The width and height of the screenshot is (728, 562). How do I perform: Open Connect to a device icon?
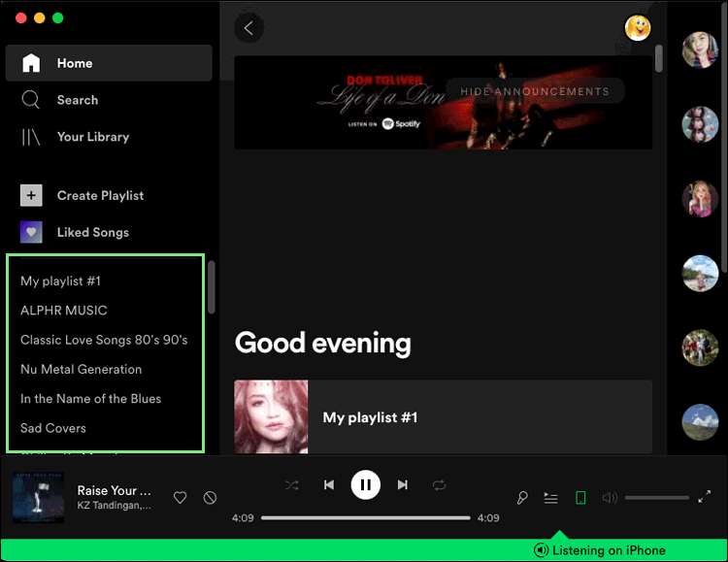pos(580,498)
